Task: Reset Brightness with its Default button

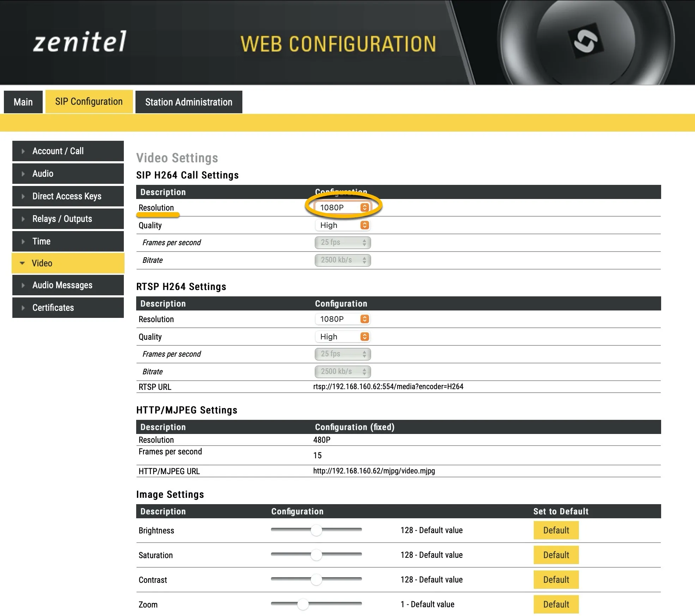Action: 556,530
